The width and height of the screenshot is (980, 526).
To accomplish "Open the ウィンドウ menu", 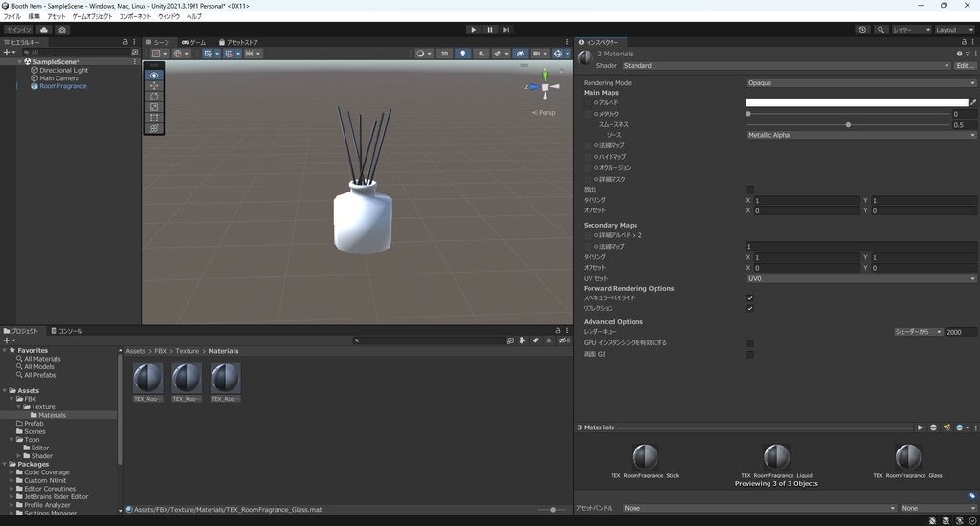I will click(x=168, y=16).
